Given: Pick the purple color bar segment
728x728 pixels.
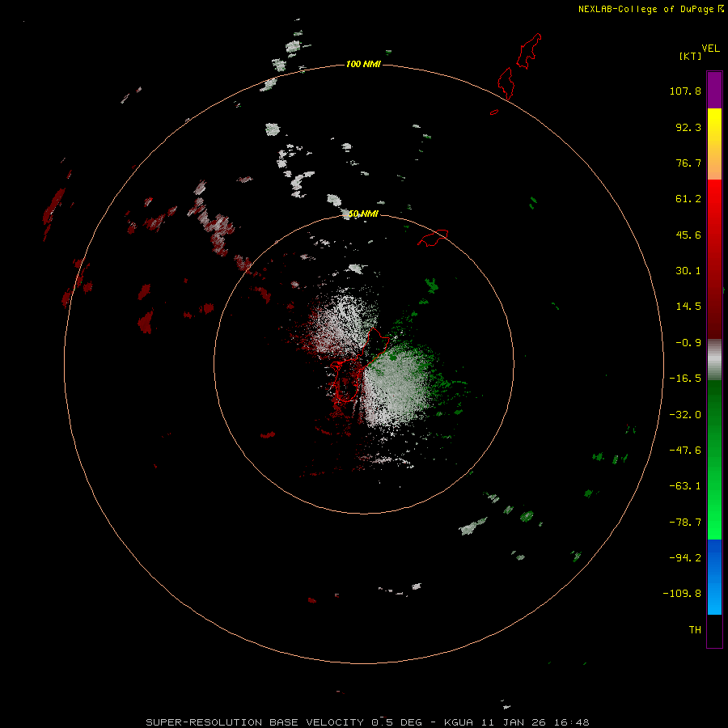Looking at the screenshot, I should 714,90.
